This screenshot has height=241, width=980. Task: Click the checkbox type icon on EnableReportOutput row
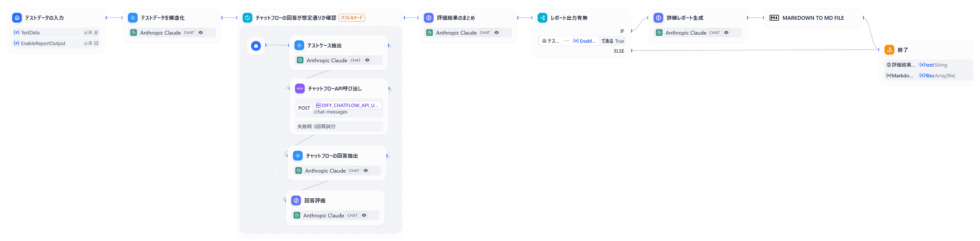pos(96,43)
